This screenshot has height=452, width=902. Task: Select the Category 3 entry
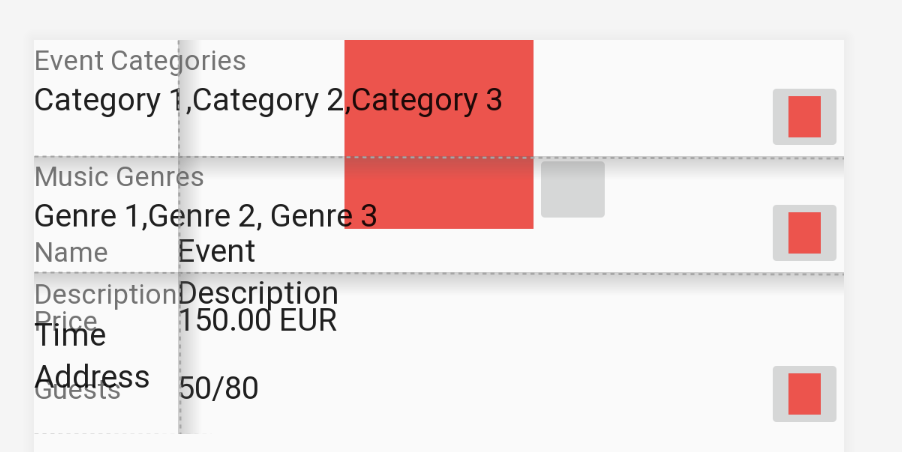point(427,100)
